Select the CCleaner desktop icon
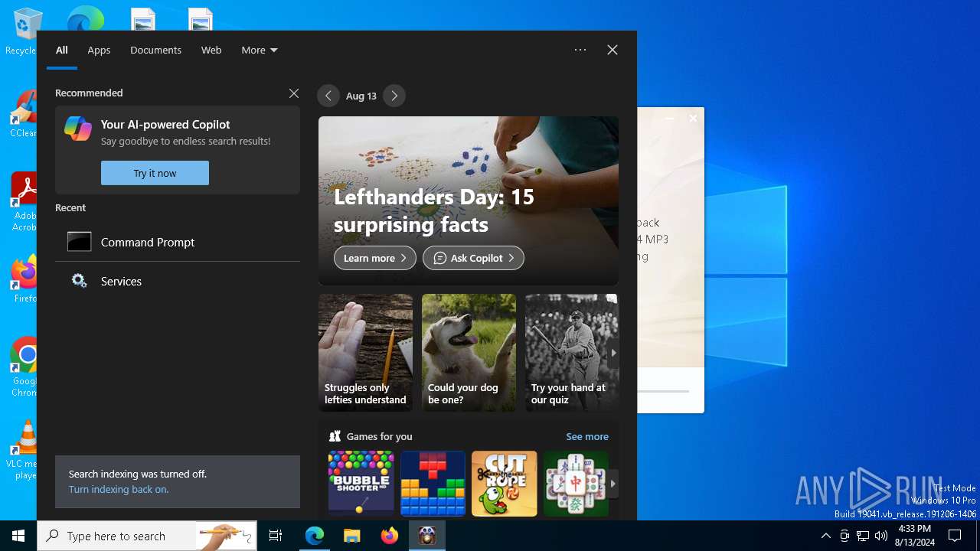The image size is (980, 551). (23, 115)
